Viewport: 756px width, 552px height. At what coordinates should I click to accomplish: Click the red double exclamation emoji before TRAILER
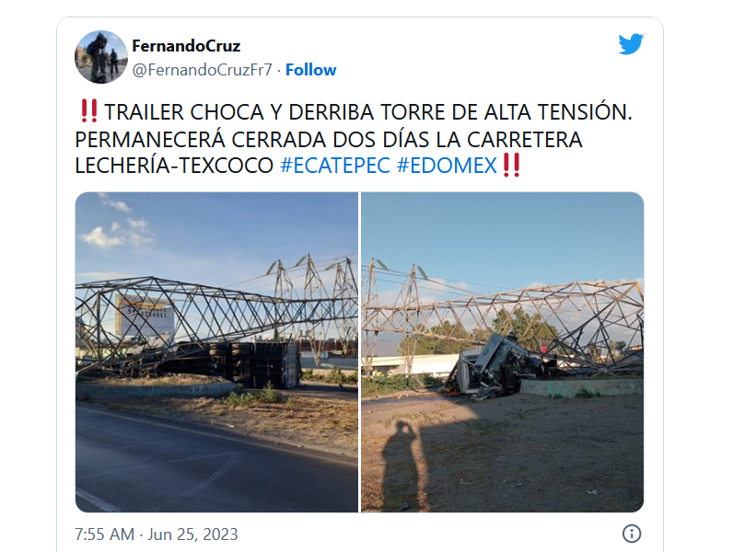pos(89,110)
